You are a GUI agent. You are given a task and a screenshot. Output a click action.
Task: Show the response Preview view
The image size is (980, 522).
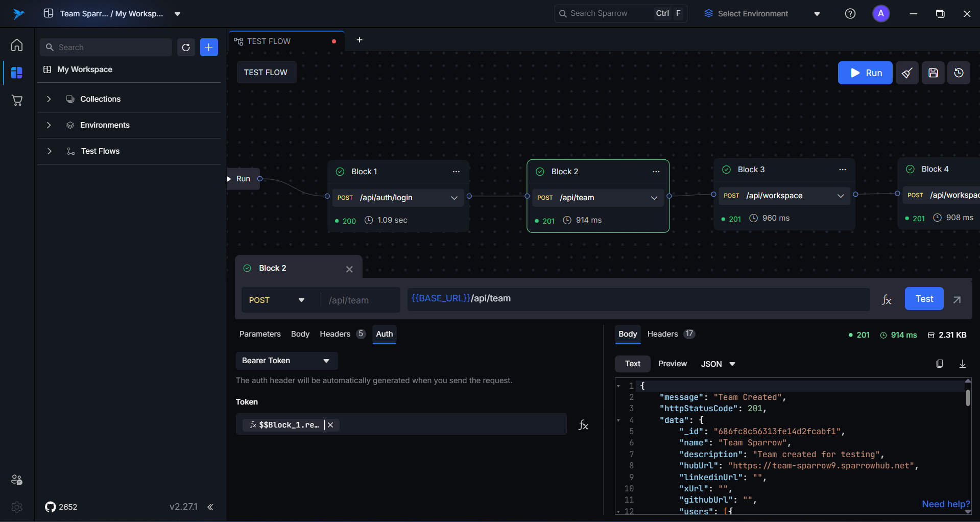673,364
